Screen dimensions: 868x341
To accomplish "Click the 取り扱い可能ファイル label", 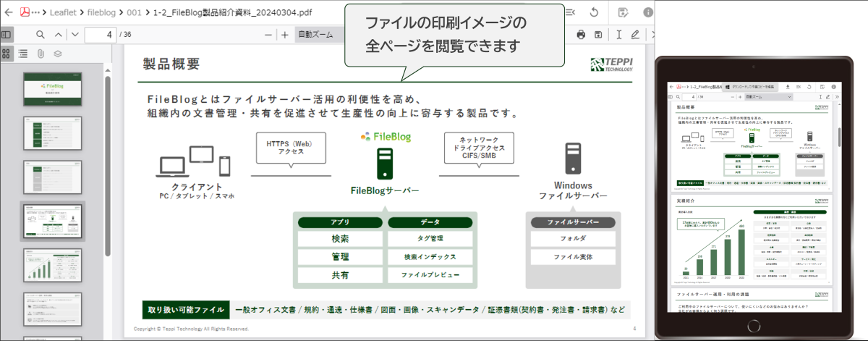I will [x=186, y=309].
